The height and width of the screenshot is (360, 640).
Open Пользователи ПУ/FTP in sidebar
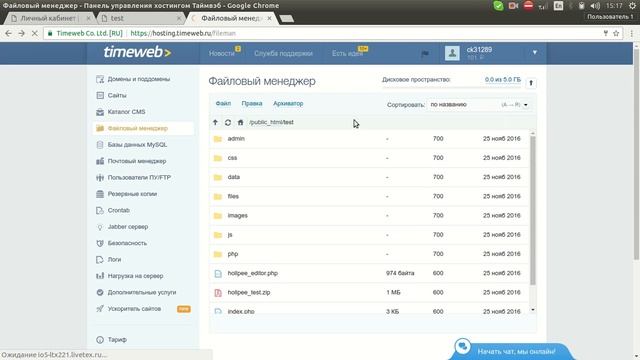pos(139,178)
